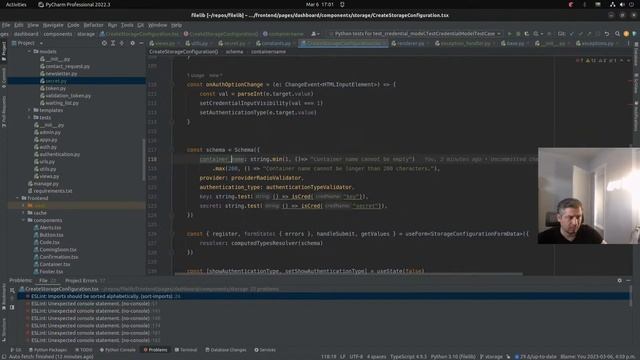Image resolution: width=640 pixels, height=360 pixels.
Task: Open the File menu
Action: click(6, 25)
